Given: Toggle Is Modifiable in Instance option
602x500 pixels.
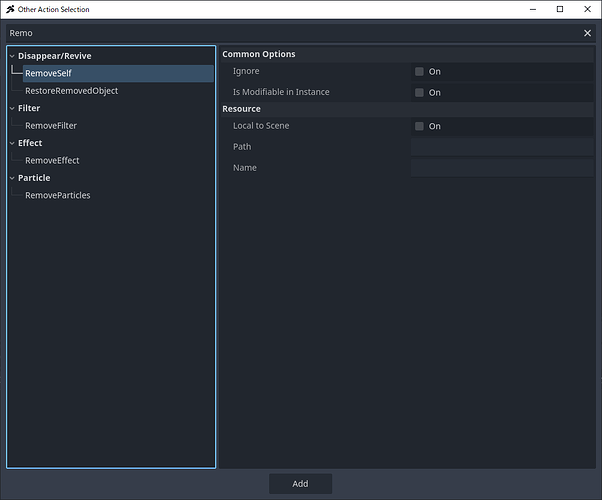Looking at the screenshot, I should click(420, 93).
